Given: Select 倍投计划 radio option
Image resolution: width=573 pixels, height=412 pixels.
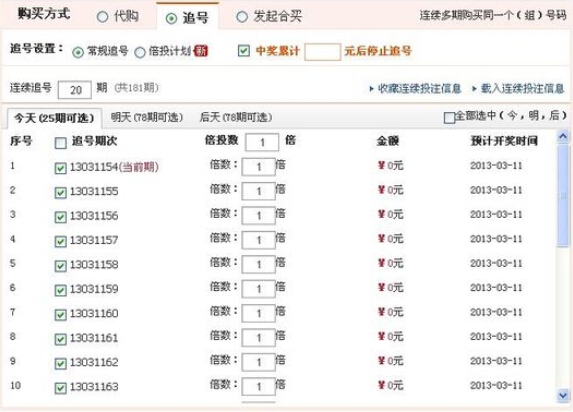Looking at the screenshot, I should [x=140, y=52].
